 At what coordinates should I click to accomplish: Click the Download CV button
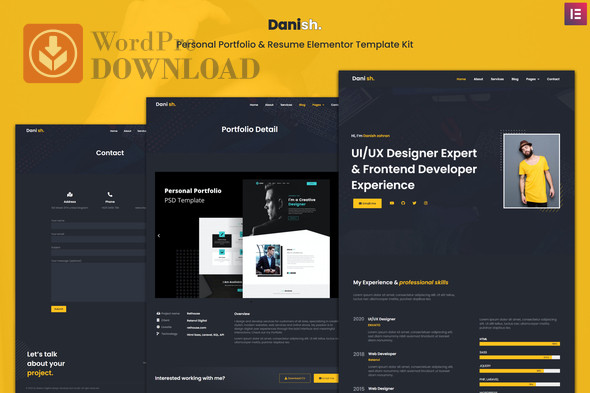point(295,378)
